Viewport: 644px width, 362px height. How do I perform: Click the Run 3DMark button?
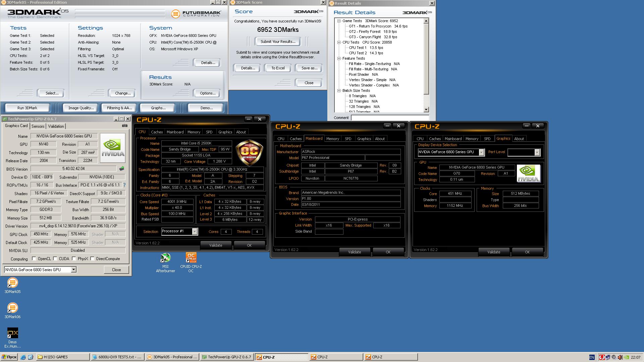pyautogui.click(x=27, y=108)
